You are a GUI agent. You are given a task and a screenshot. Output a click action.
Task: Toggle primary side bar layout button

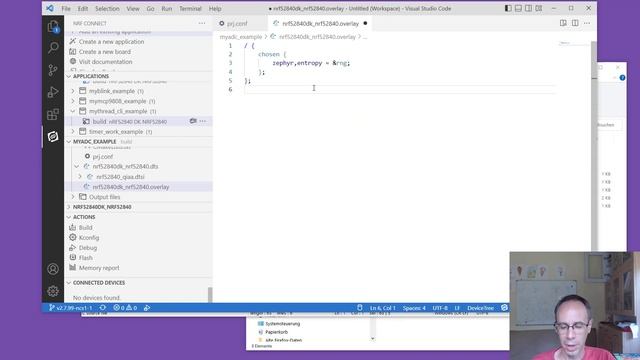(508, 8)
